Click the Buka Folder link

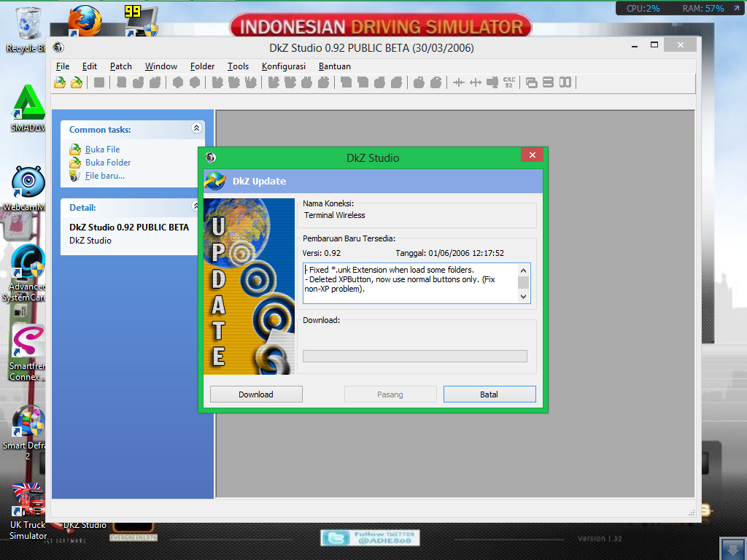[x=108, y=163]
